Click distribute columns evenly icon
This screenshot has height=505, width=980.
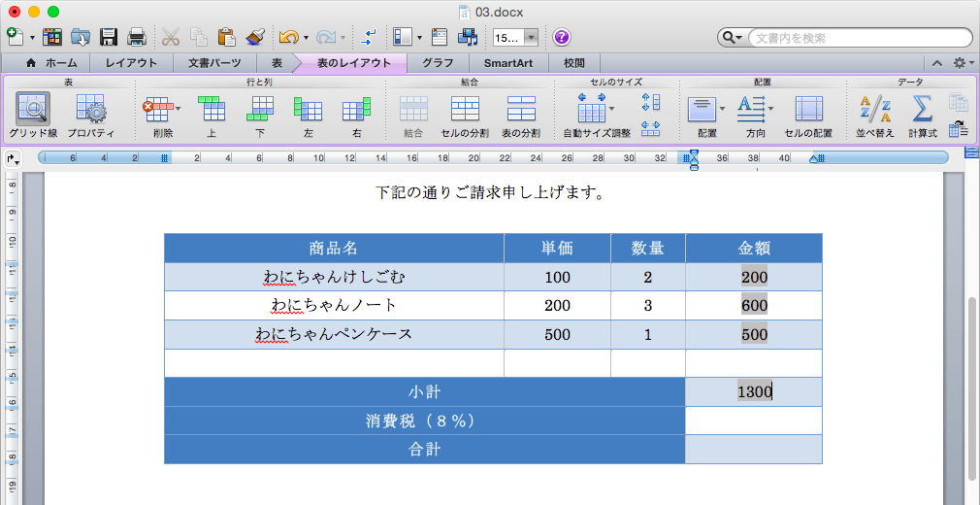tap(651, 127)
